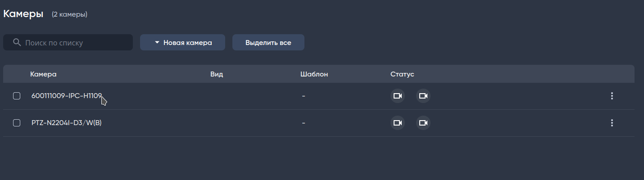The width and height of the screenshot is (644, 180).
Task: Click the 'Шаблон' column header
Action: 314,74
